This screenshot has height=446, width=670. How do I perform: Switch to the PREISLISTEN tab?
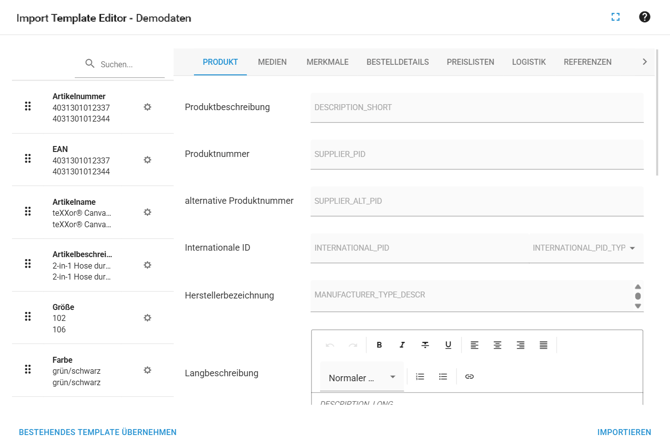pyautogui.click(x=470, y=62)
